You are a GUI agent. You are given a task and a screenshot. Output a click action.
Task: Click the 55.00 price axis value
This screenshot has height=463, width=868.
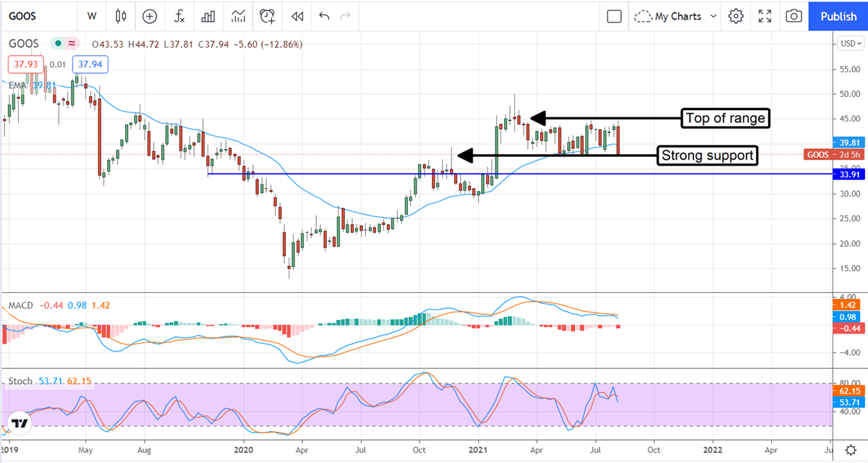click(848, 69)
